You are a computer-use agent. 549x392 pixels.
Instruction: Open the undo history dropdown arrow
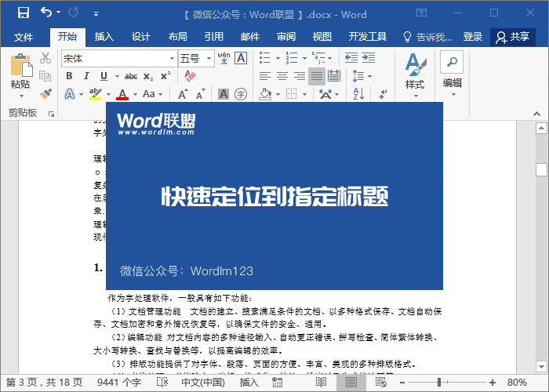pyautogui.click(x=59, y=13)
